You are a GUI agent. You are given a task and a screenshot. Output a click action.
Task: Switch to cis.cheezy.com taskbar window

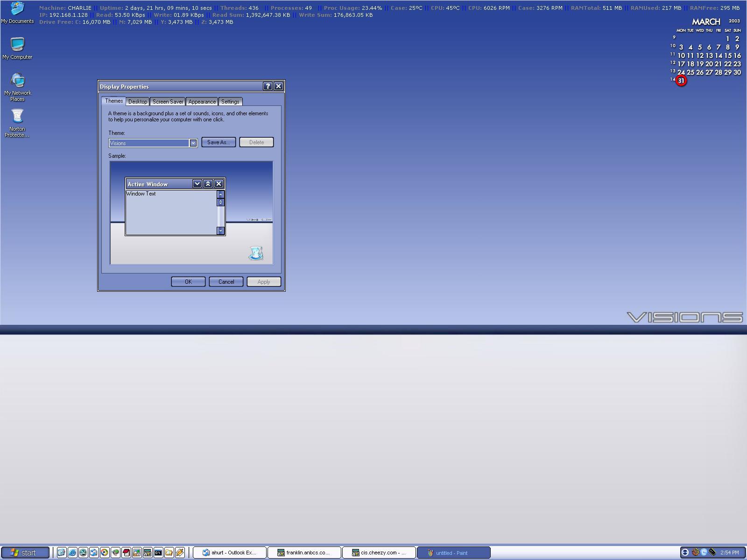point(379,553)
